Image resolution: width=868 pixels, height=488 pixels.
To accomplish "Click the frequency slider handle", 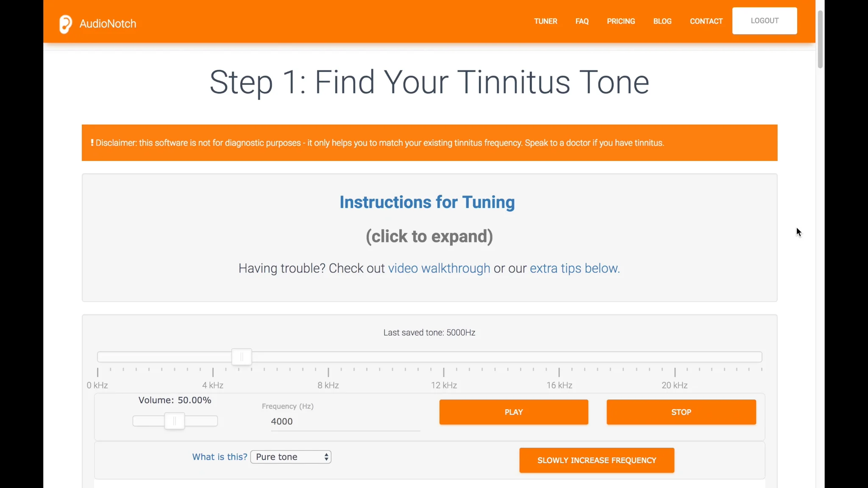I will 242,357.
